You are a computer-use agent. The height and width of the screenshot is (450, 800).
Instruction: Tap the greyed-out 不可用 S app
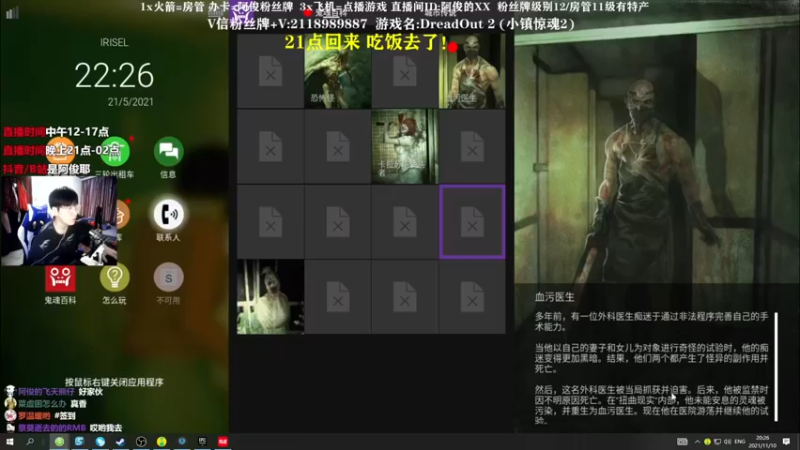point(168,277)
